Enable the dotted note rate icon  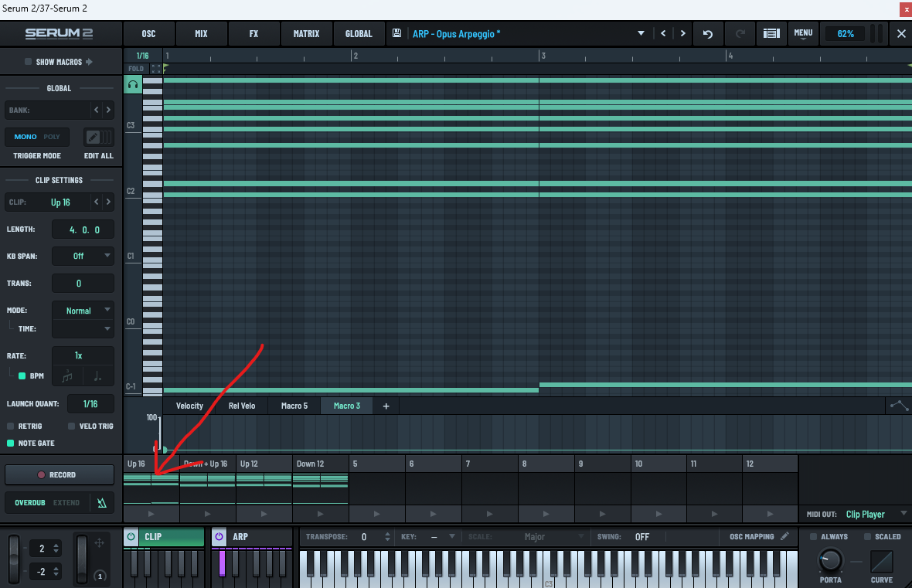tap(97, 376)
